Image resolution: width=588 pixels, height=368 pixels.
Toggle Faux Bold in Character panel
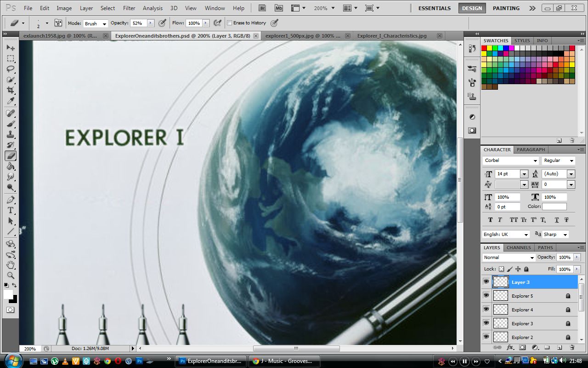pos(490,220)
